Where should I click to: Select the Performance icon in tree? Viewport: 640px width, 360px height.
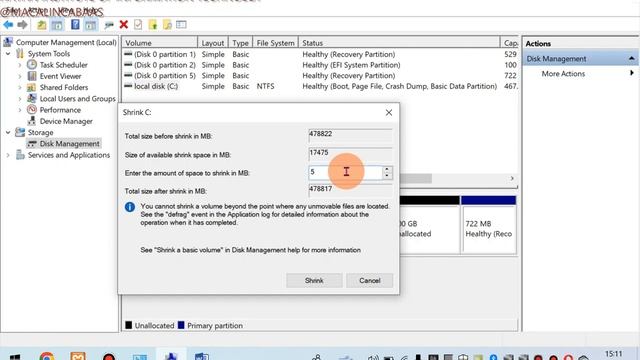(x=32, y=110)
